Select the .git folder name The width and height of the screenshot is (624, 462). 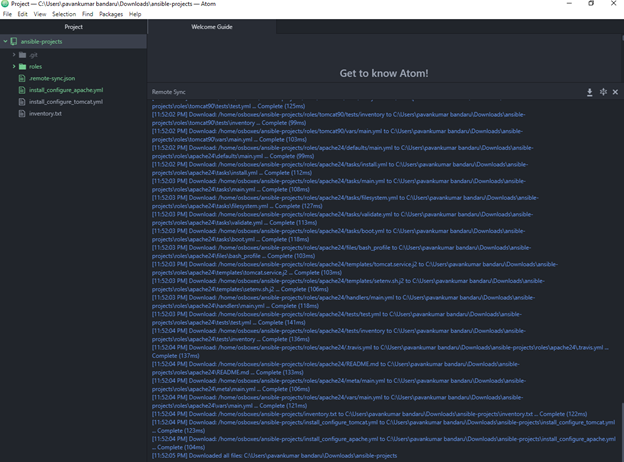(33, 55)
